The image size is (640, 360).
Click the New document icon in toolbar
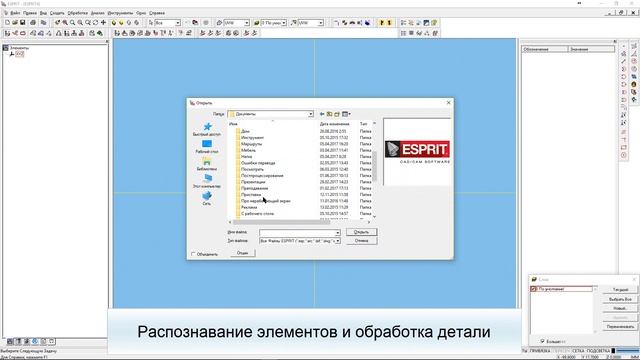click(7, 23)
